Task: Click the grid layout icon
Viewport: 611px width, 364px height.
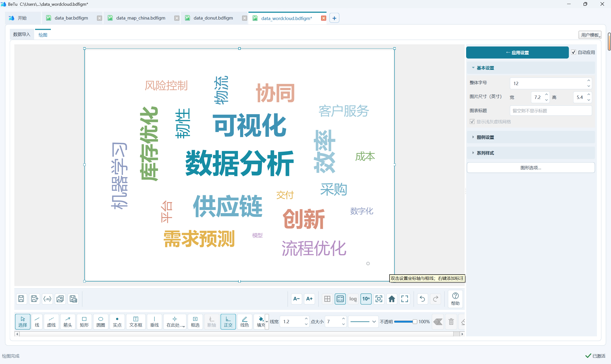Action: coord(327,299)
